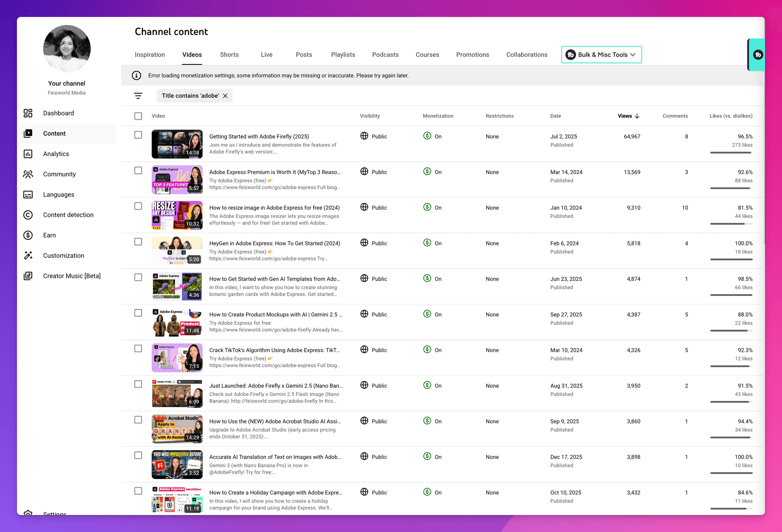Select checkbox for Product Mockups with AI video
This screenshot has width=782, height=532.
pos(138,313)
